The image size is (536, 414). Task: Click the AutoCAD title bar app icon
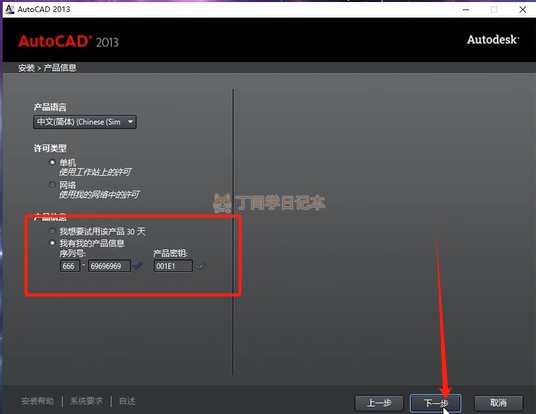[10, 9]
